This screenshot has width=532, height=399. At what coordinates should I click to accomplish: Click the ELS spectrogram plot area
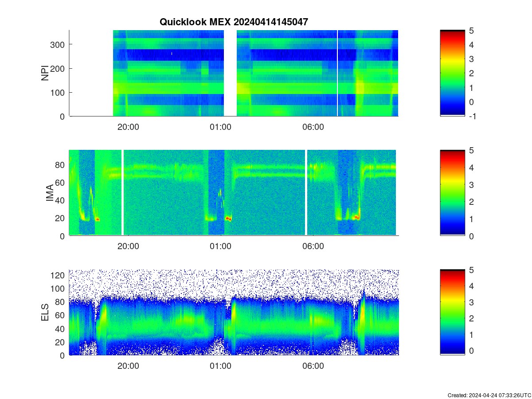point(234,313)
